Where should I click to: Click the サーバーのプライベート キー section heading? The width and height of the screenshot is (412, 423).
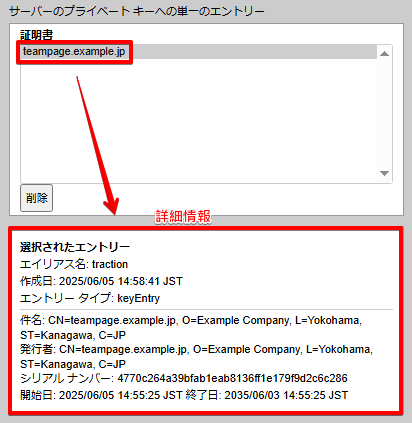pos(137,12)
